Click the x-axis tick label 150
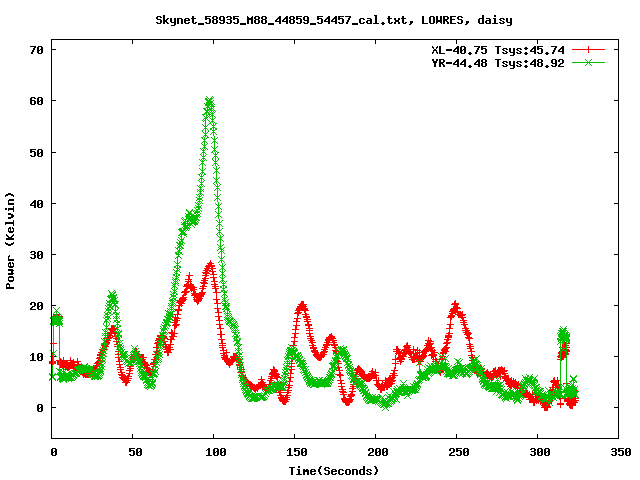This screenshot has width=640, height=480. coord(297,452)
